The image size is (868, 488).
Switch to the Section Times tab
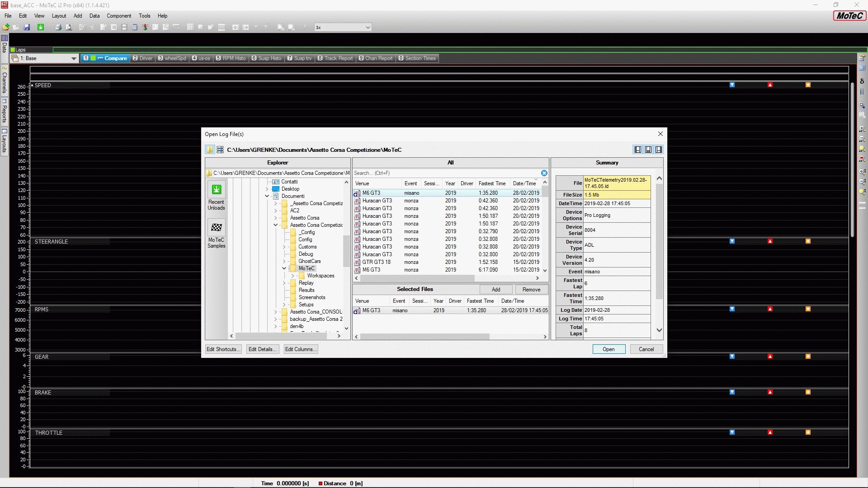point(417,58)
